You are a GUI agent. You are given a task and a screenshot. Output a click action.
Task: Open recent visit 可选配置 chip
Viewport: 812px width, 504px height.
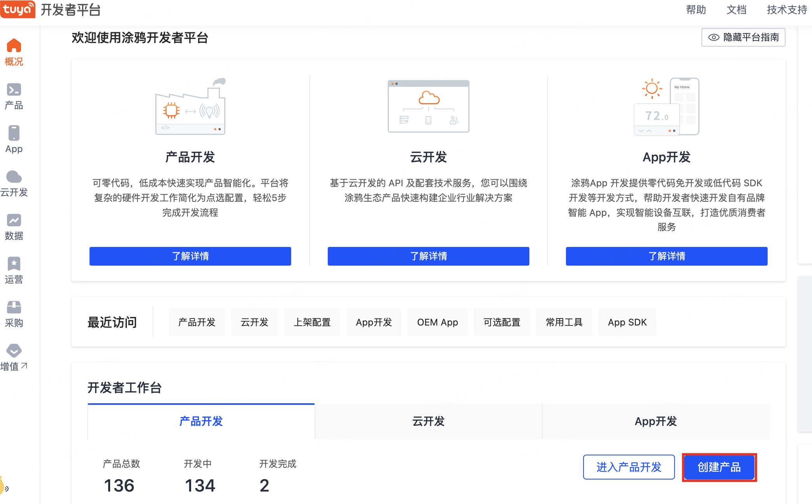coord(502,322)
